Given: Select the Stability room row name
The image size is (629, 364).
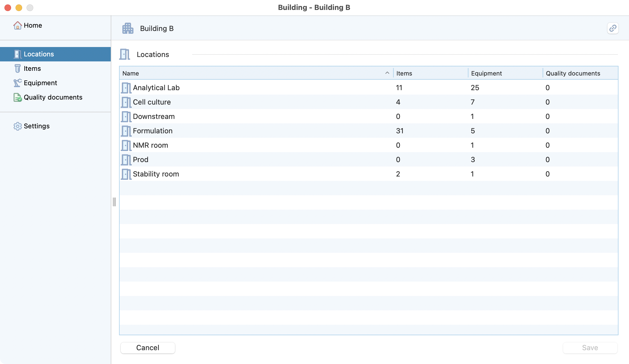Looking at the screenshot, I should [x=156, y=174].
